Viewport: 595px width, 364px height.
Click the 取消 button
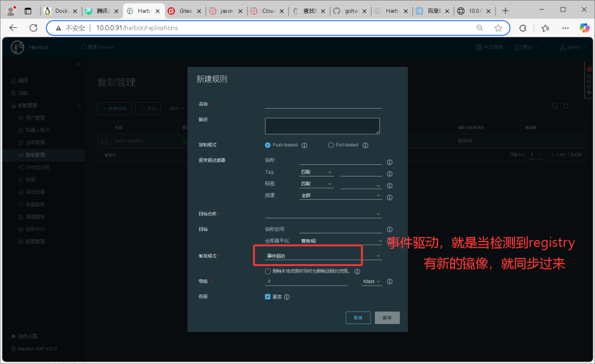coord(358,318)
